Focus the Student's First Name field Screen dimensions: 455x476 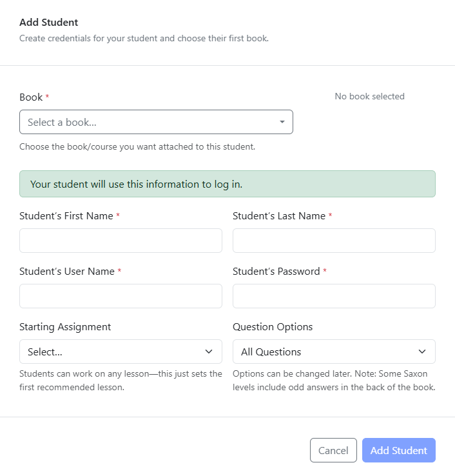point(121,241)
